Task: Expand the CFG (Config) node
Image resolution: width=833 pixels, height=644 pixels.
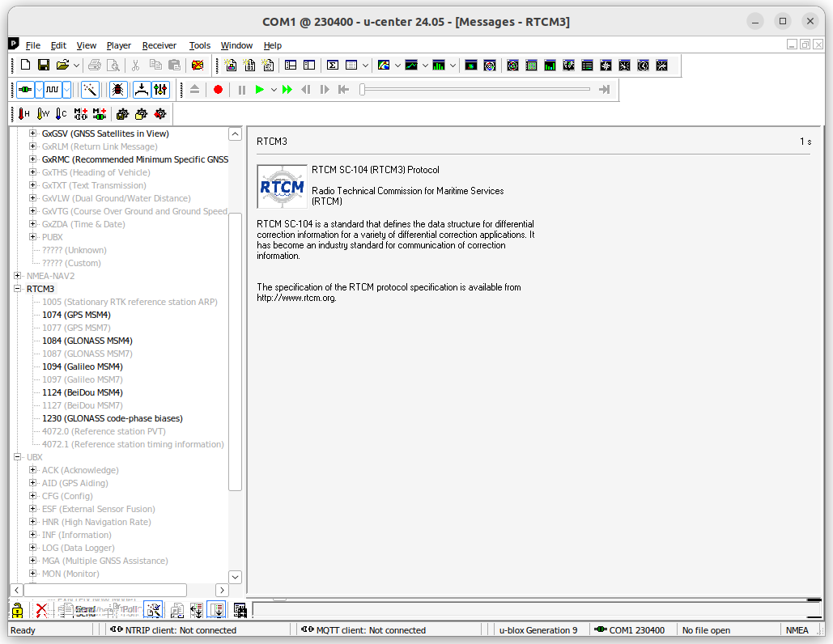Action: (33, 496)
